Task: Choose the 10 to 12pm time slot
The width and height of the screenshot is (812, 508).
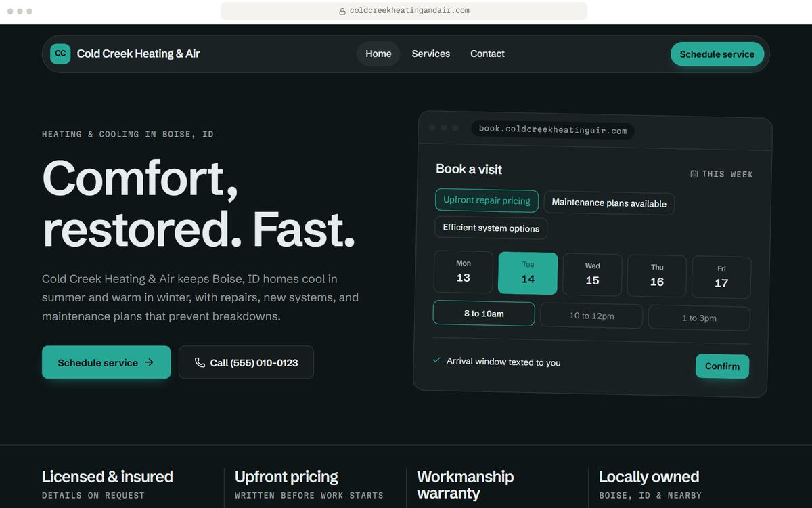Action: (x=591, y=316)
